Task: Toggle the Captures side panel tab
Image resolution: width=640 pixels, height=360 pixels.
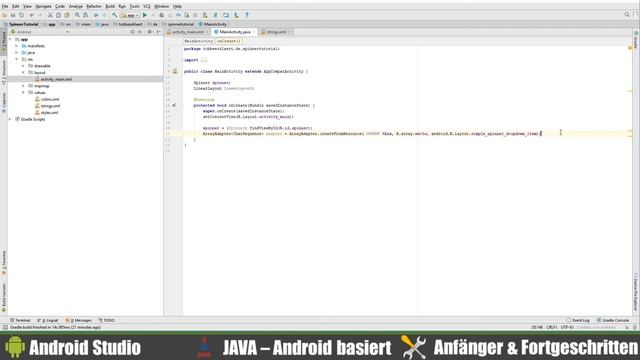Action: 4,102
